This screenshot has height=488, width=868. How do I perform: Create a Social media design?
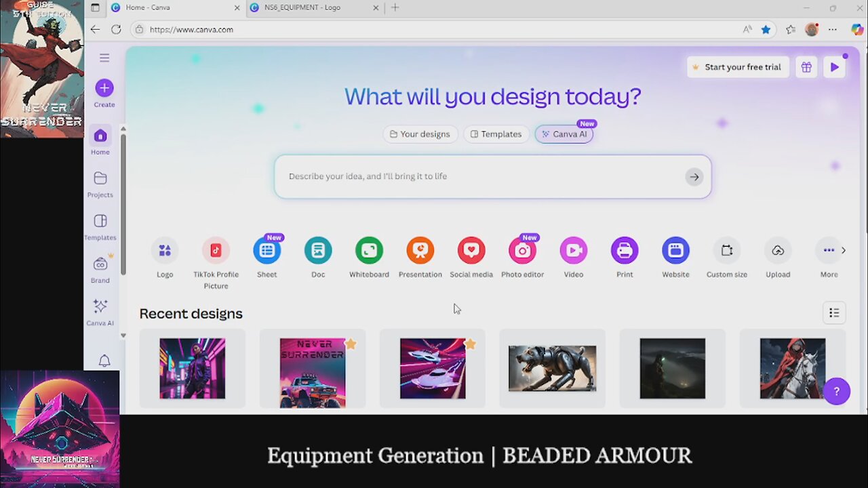pyautogui.click(x=471, y=258)
